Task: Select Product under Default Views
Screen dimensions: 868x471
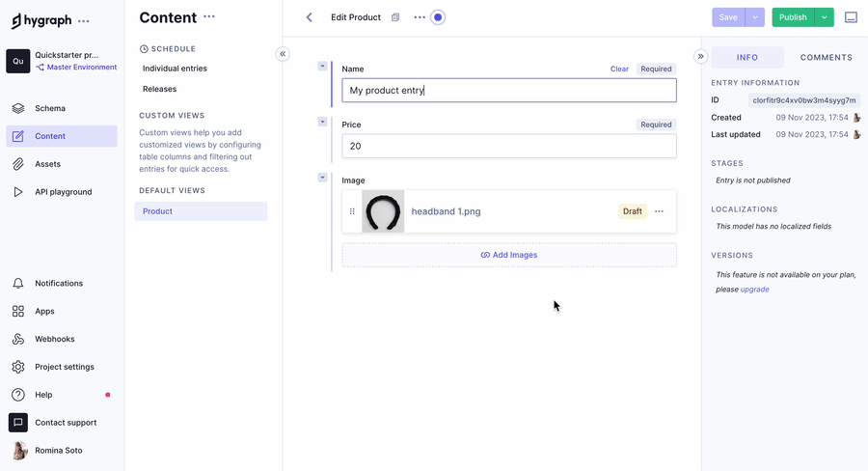Action: click(201, 211)
